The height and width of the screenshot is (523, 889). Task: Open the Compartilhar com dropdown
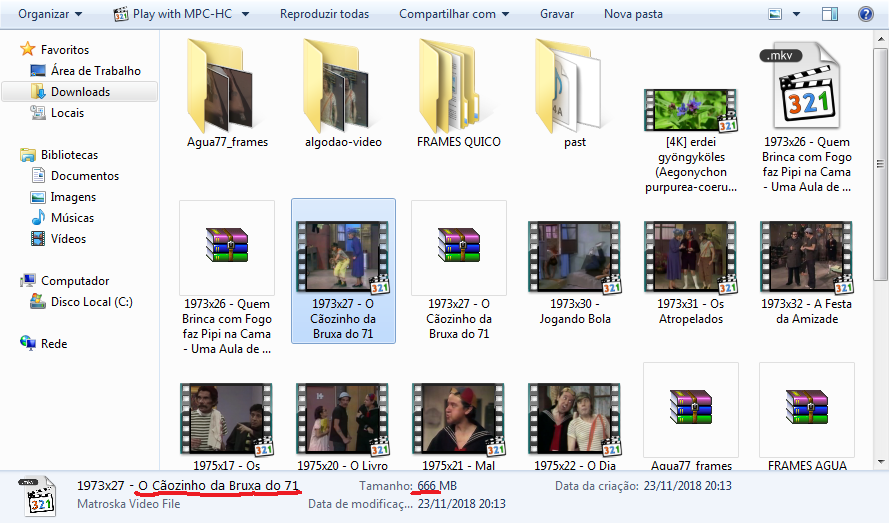[x=454, y=14]
